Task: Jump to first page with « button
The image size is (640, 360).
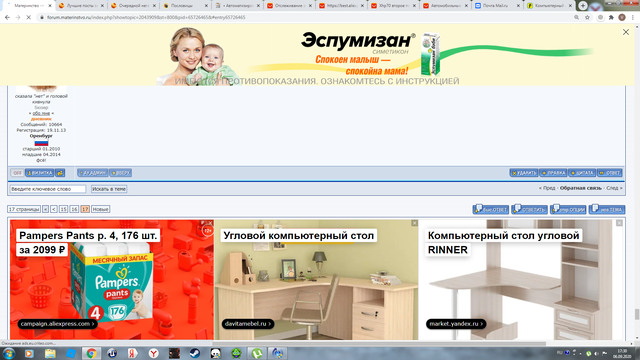Action: [45, 209]
